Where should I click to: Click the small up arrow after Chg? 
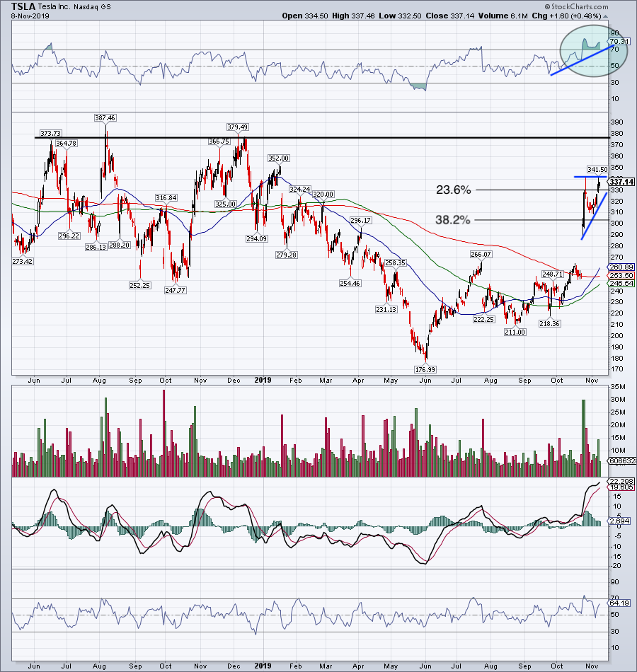[x=605, y=16]
